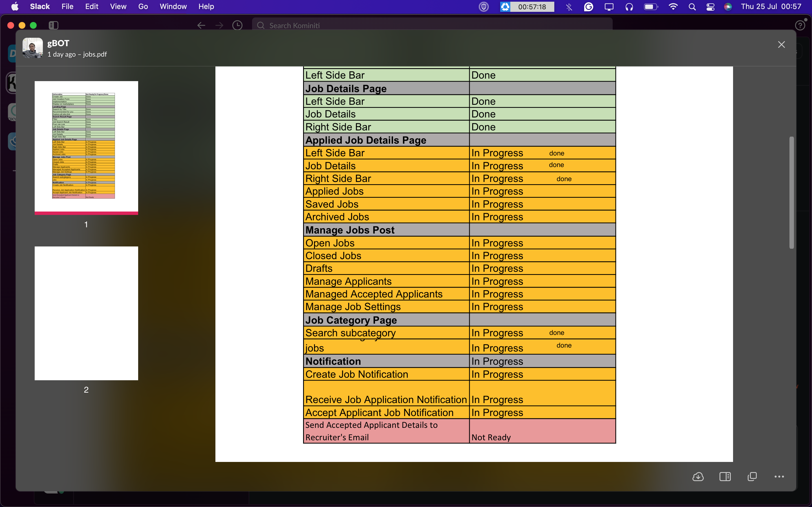Open the Window menu
This screenshot has height=507, width=812.
(x=173, y=6)
